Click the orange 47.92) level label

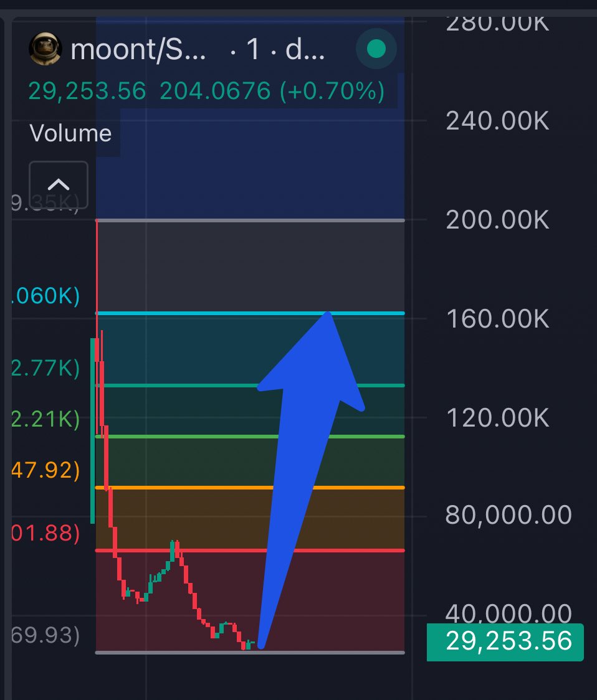click(x=45, y=470)
